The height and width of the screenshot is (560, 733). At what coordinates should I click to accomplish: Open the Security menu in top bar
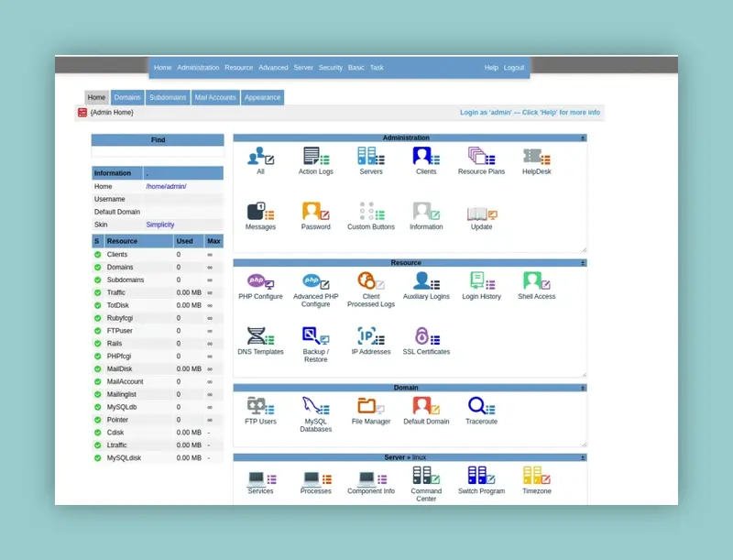330,68
